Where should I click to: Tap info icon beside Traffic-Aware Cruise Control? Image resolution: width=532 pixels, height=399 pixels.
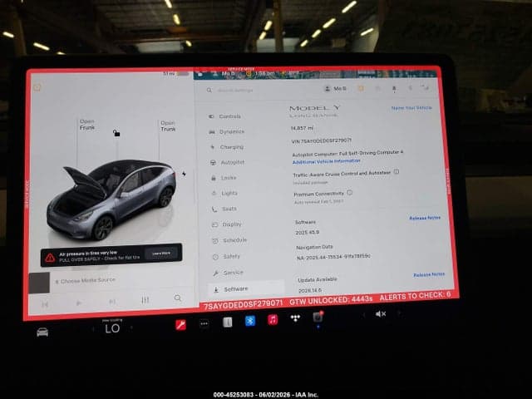coord(397,172)
